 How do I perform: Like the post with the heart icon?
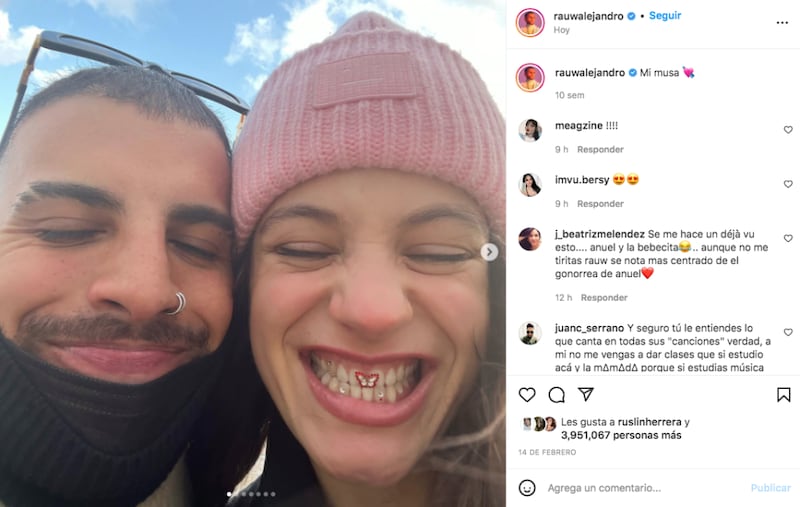click(x=527, y=394)
